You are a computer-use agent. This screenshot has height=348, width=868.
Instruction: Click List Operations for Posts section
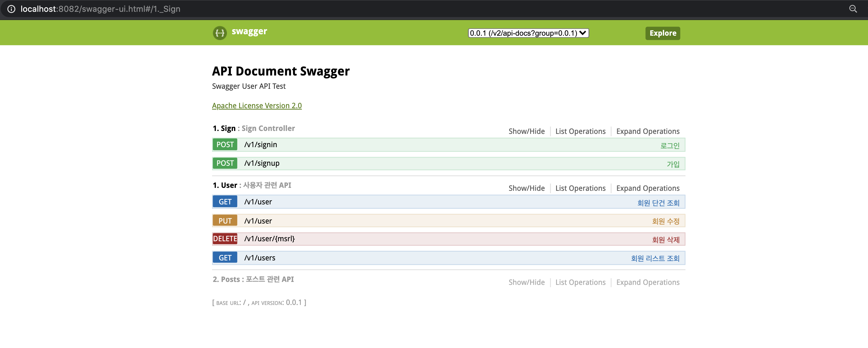coord(580,282)
